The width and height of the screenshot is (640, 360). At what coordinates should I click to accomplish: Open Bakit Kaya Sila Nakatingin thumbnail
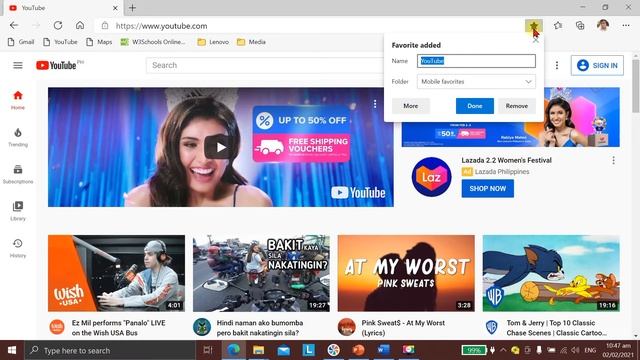(x=261, y=273)
